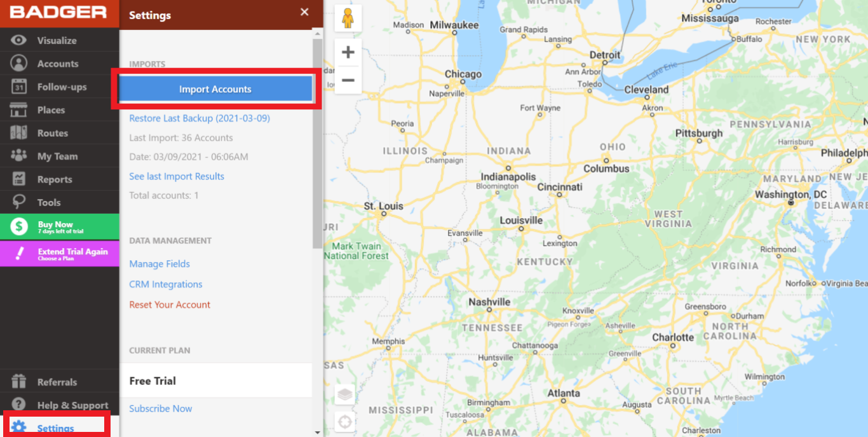Click the Subscribe Now link
Viewport: 868px width, 437px height.
pos(161,408)
